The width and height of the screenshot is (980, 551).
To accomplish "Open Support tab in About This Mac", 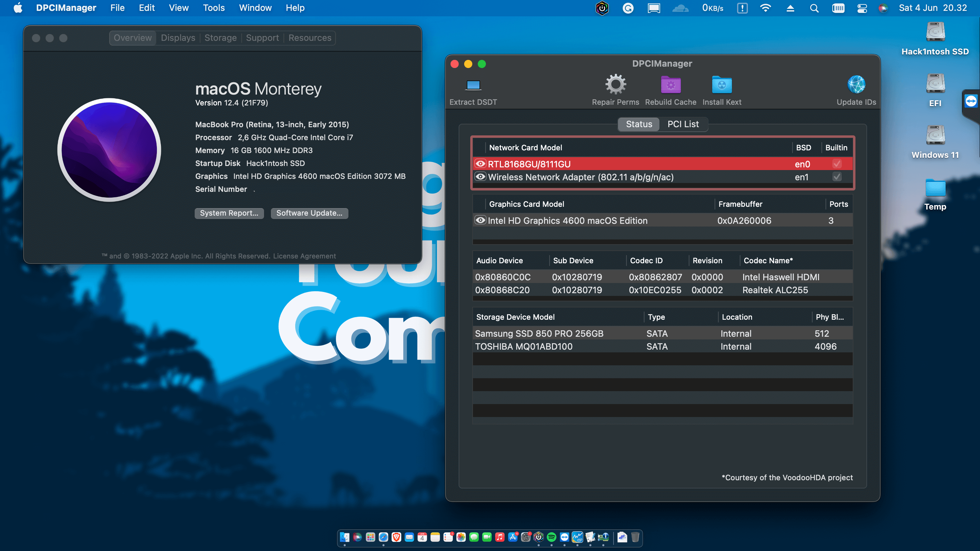I will [x=262, y=38].
